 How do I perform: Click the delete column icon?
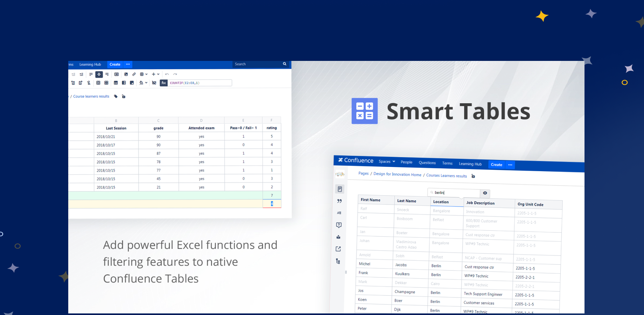tap(89, 83)
